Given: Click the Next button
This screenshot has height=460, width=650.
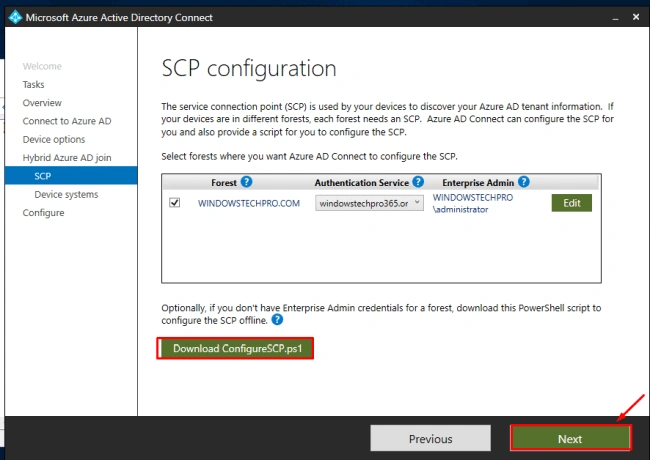Looking at the screenshot, I should pos(570,439).
